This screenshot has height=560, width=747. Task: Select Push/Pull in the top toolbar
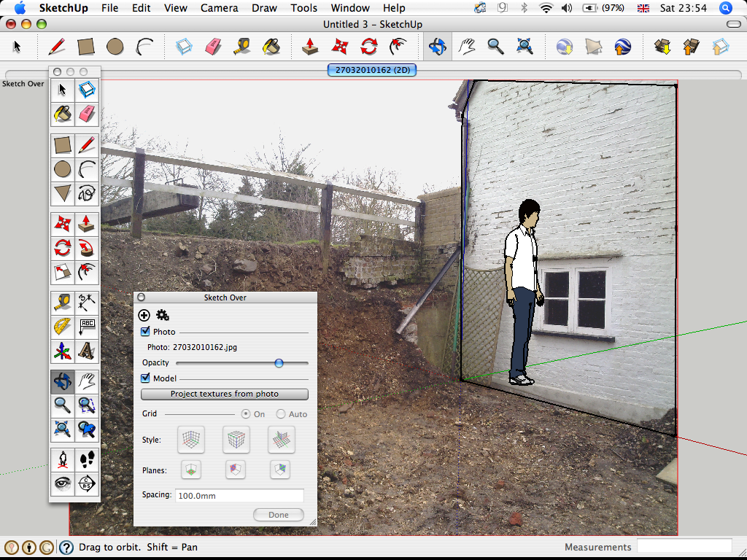(311, 47)
